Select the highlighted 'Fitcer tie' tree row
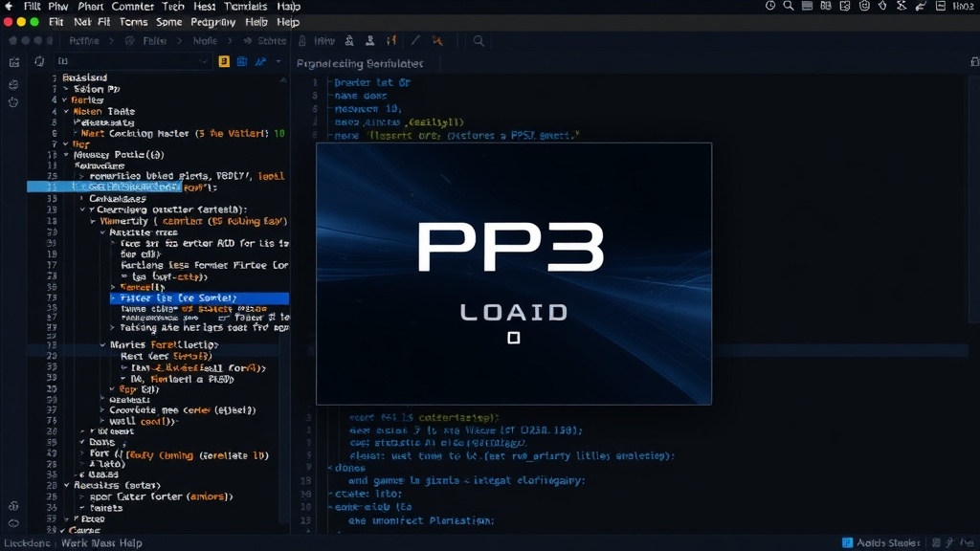Image resolution: width=980 pixels, height=551 pixels. click(x=199, y=298)
